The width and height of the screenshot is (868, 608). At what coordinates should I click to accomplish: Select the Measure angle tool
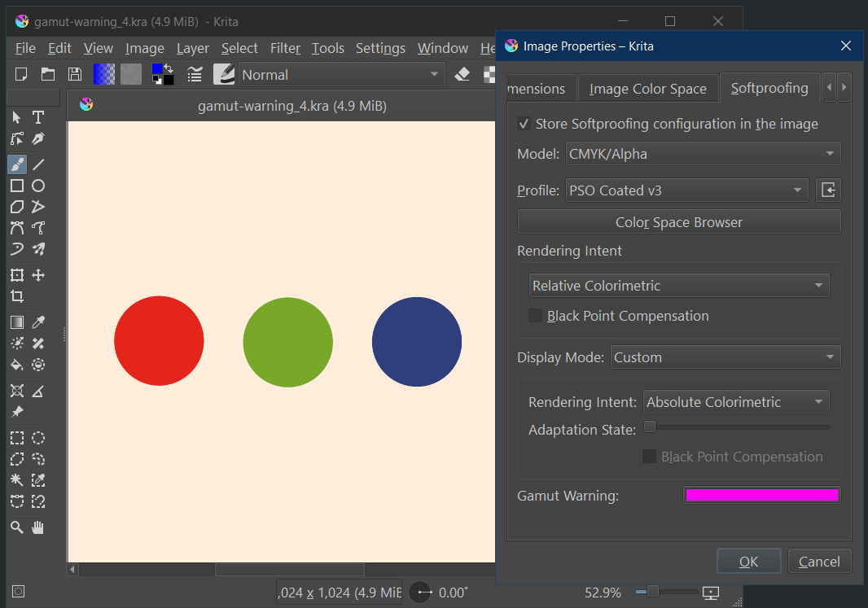pos(38,391)
